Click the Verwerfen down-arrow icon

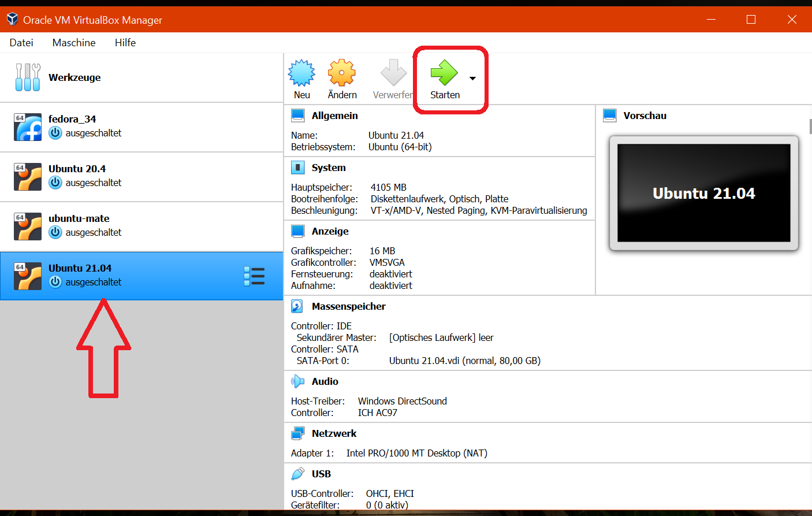(x=393, y=73)
